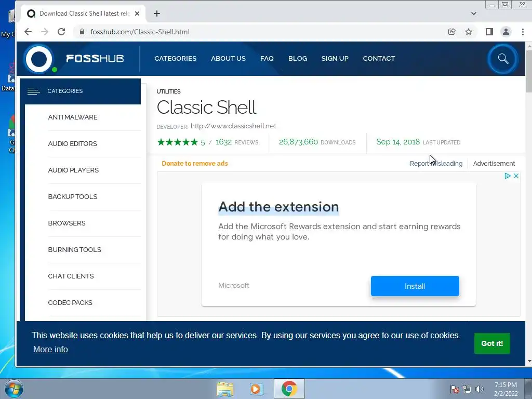Click the taskbar clock showing 7:15 PM

coord(506,389)
